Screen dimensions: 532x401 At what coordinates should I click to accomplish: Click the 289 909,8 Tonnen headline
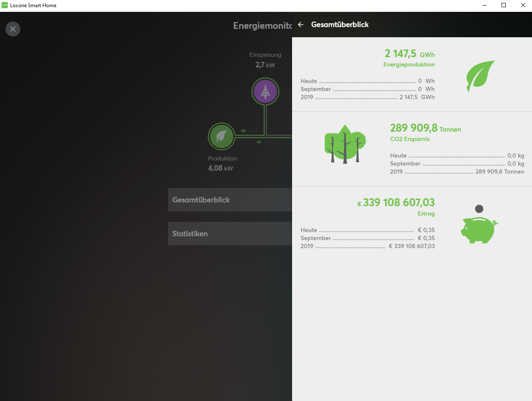coord(425,128)
